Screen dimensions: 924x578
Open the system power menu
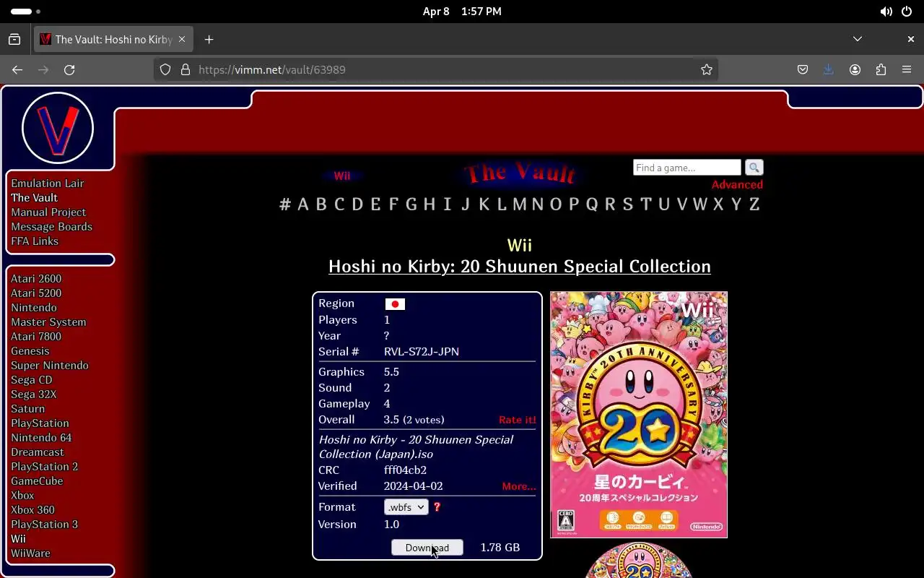tap(907, 12)
